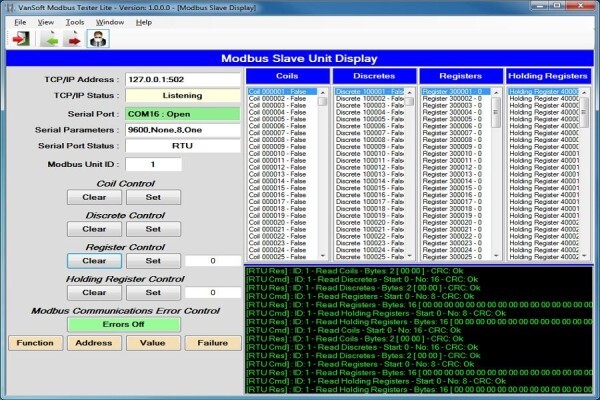Click the TCP/IP Address field
This screenshot has width=600, height=400.
[183, 80]
